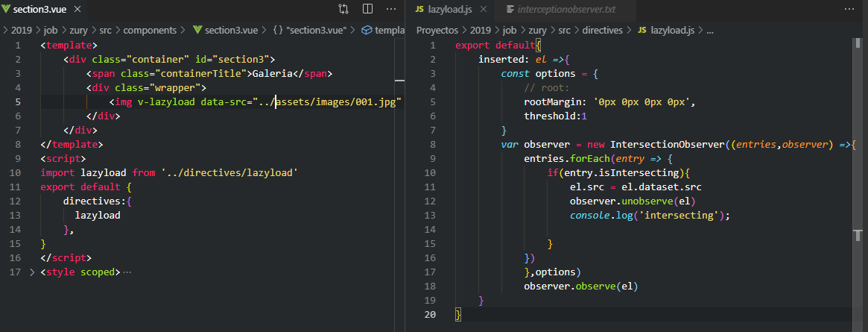Click the 'el.src = el.dataset.src' line

tap(636, 187)
